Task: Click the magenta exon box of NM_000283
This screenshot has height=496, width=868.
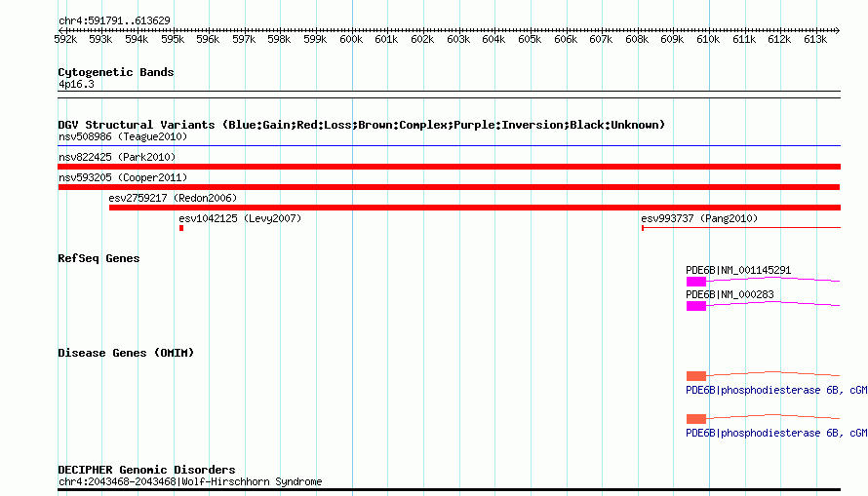Action: tap(695, 306)
